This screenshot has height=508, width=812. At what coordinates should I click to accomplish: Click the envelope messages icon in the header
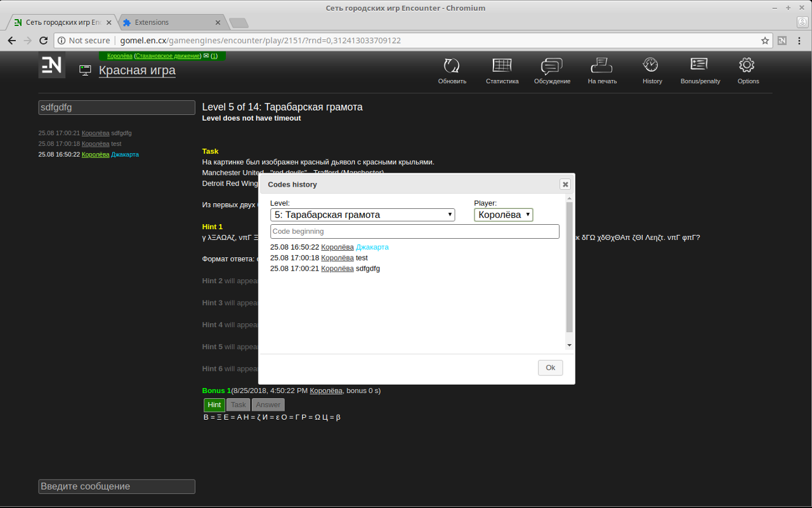tap(206, 56)
